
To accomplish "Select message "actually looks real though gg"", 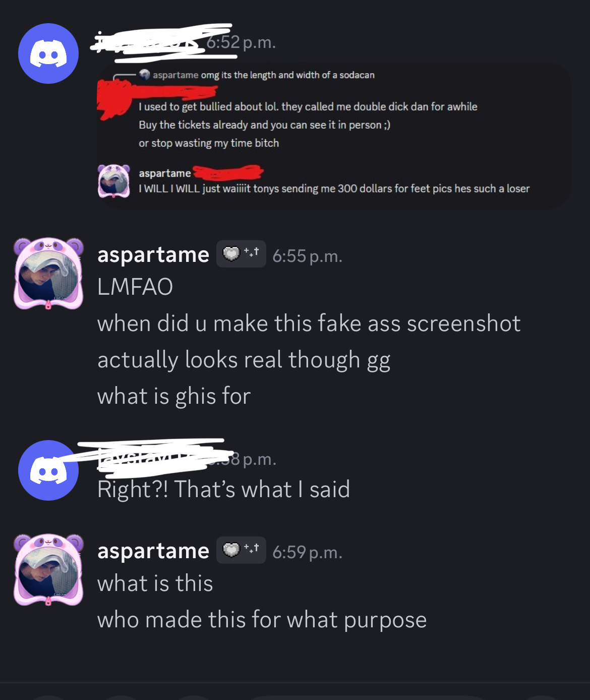I will 244,360.
